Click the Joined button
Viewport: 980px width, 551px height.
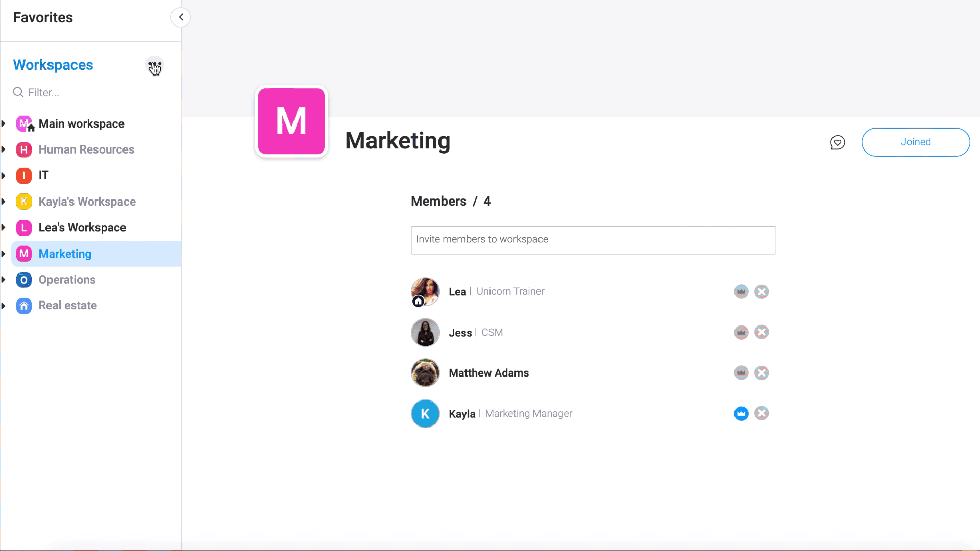pyautogui.click(x=915, y=142)
